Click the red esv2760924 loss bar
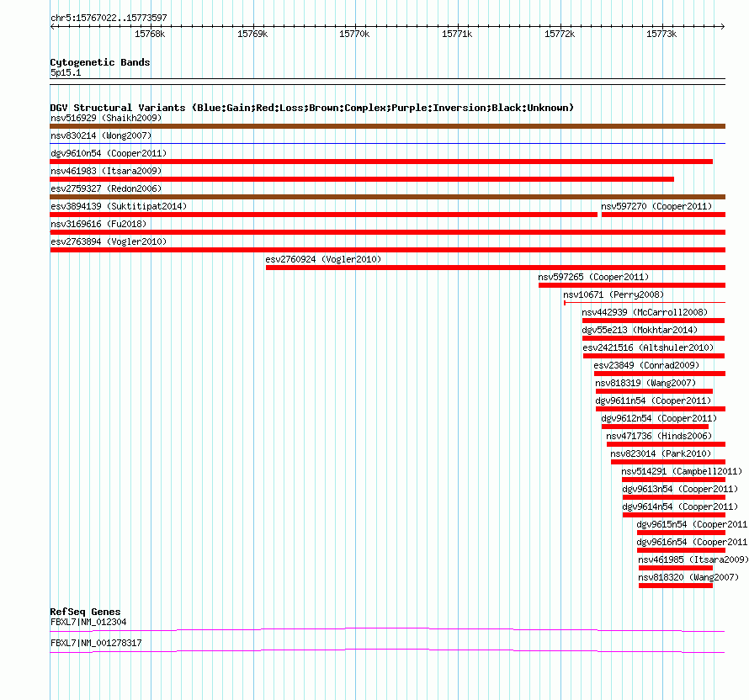The width and height of the screenshot is (749, 700). pos(496,268)
